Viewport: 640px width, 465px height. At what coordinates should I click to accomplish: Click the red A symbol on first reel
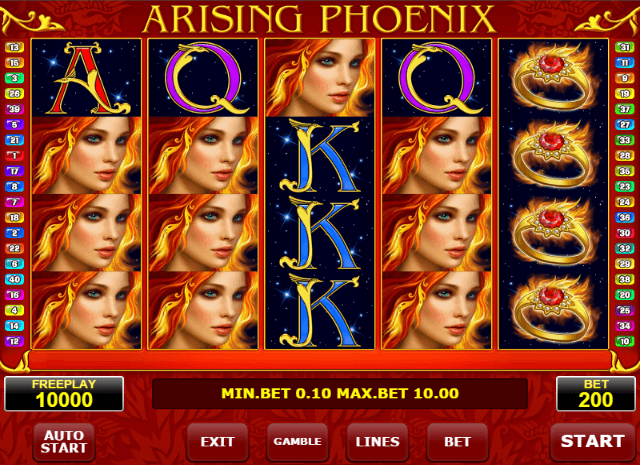87,78
